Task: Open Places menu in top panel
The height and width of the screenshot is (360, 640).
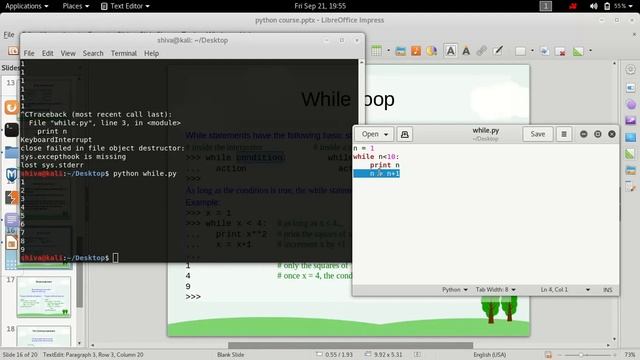Action: (x=76, y=6)
